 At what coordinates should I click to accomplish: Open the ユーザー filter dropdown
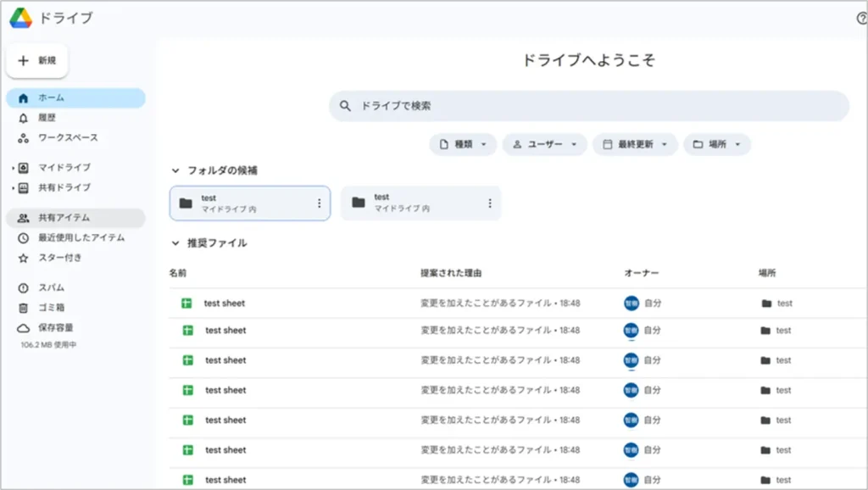coord(544,145)
